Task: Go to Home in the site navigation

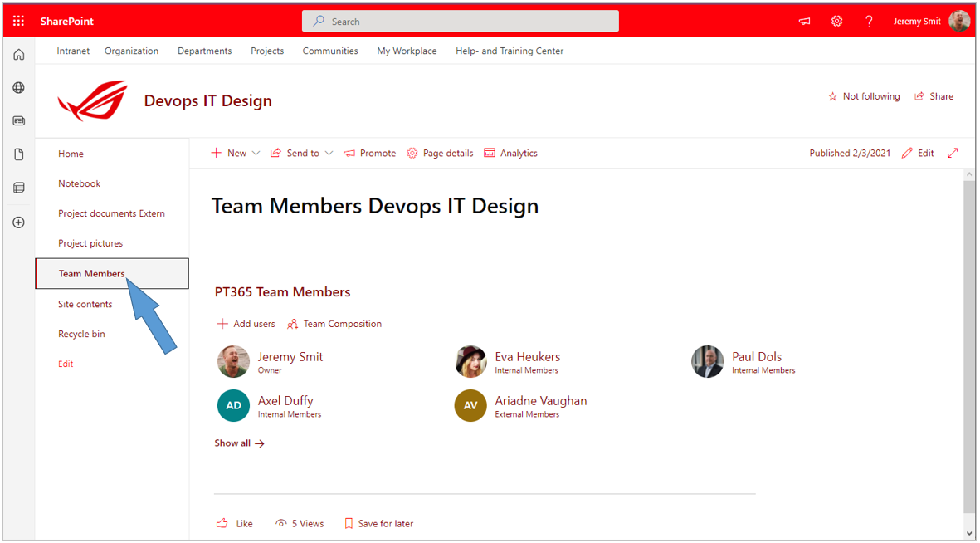Action: tap(71, 154)
